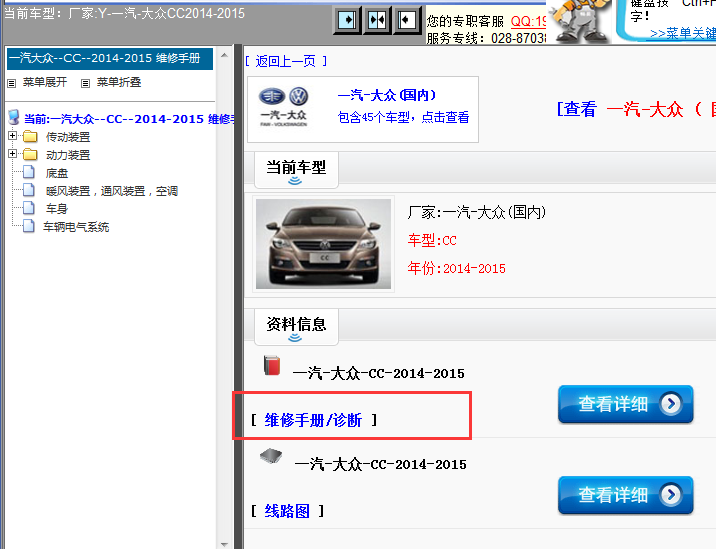Click the 动力装置 folder icon

(30, 154)
